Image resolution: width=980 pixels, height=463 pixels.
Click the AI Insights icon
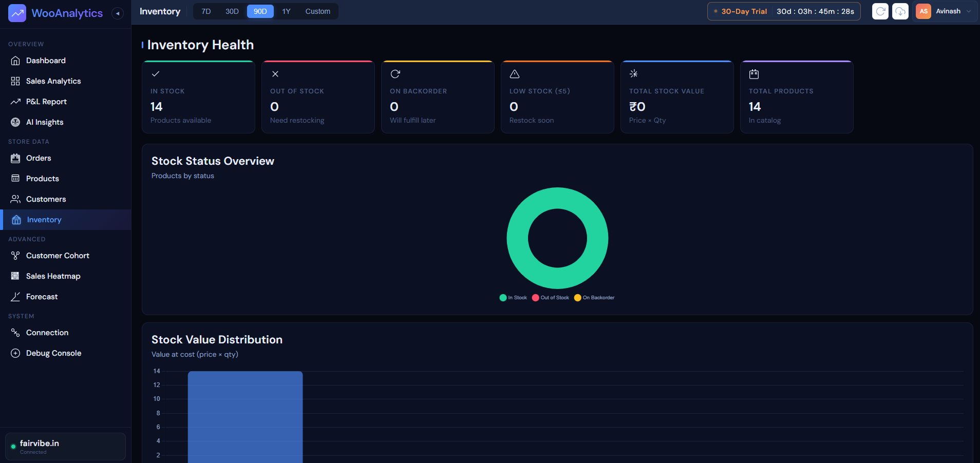pos(15,122)
